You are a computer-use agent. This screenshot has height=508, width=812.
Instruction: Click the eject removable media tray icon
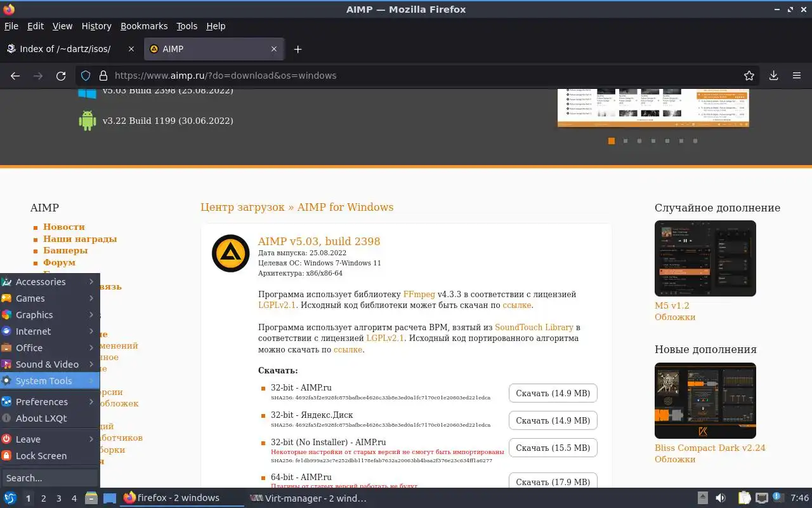(x=703, y=498)
